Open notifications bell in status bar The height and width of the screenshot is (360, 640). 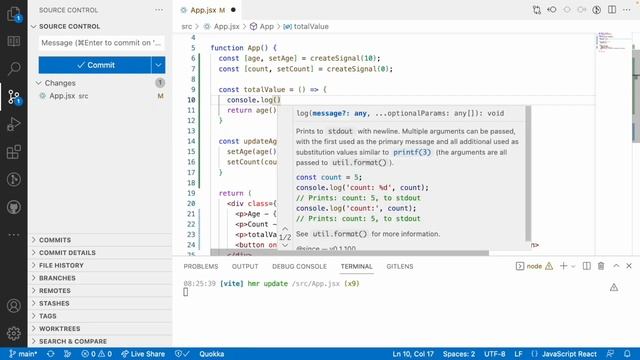coord(627,354)
